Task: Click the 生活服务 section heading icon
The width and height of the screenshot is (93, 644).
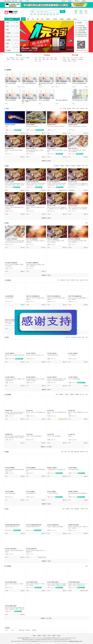Action: click(x=5, y=395)
